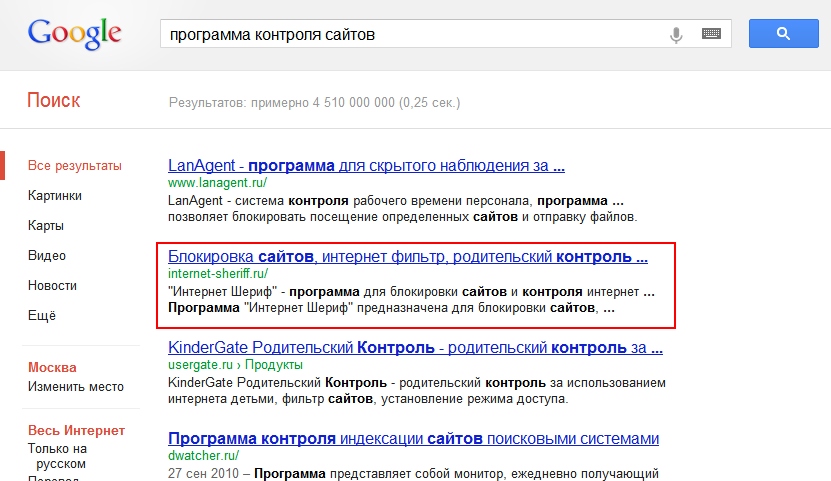Open 'Блокировка сайтов, интернет фильтр' result
The width and height of the screenshot is (831, 481).
(x=408, y=257)
